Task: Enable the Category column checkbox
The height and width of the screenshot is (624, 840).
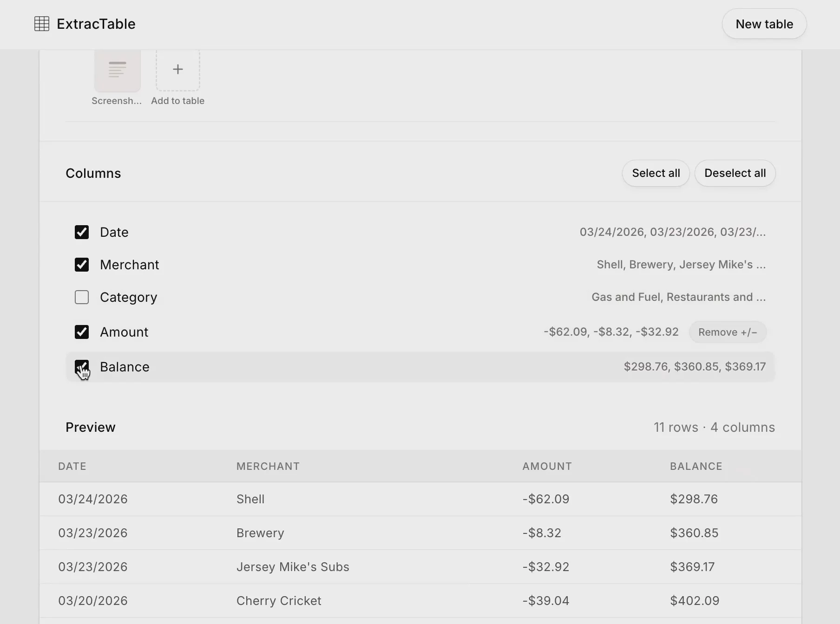Action: (82, 297)
